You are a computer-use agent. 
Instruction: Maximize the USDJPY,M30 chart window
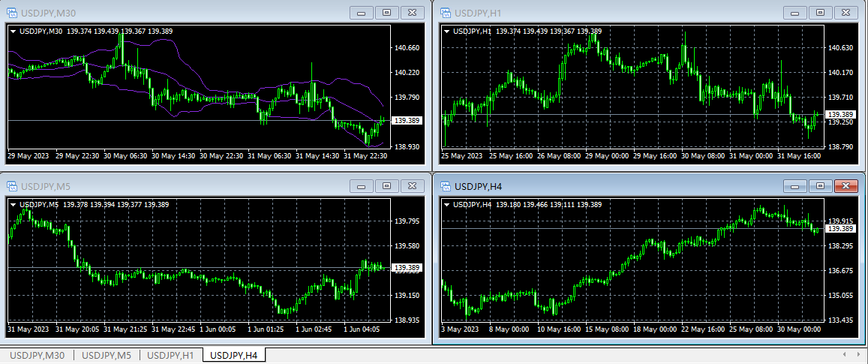point(387,13)
